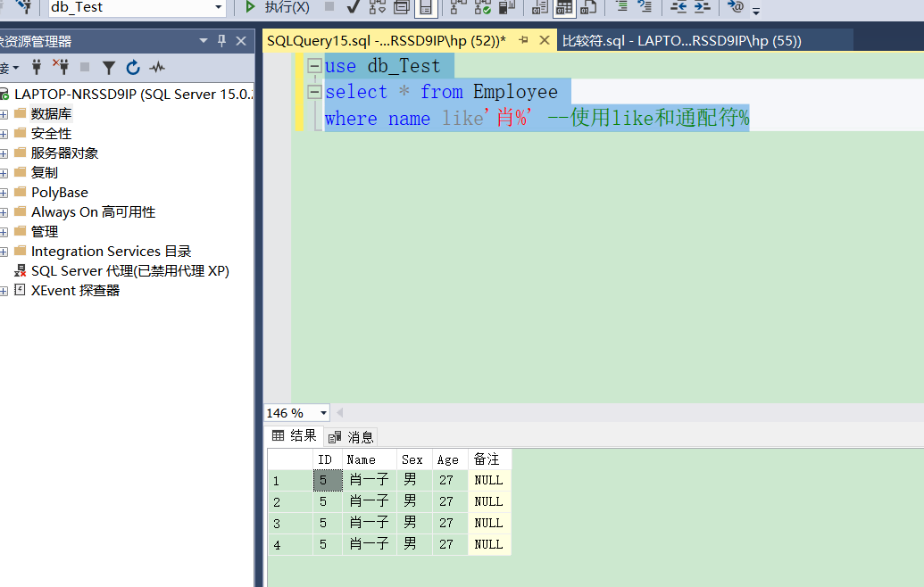Pin the SQLQuery15.sql tab
924x587 pixels.
coord(523,40)
